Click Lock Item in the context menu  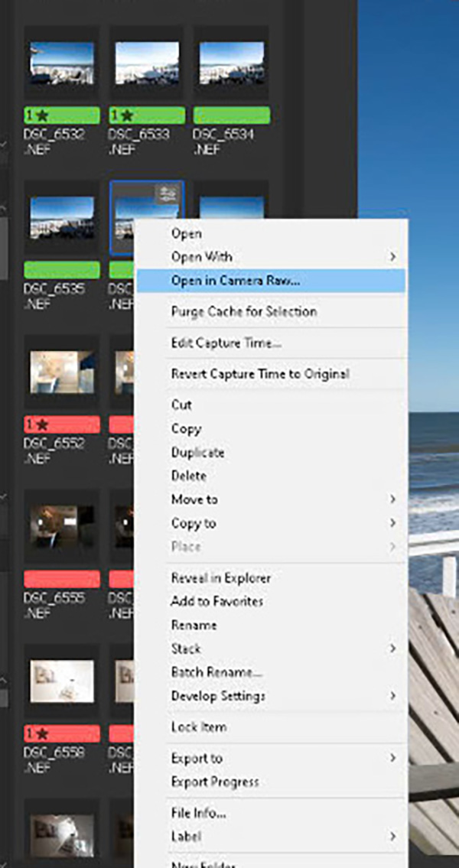[x=198, y=727]
